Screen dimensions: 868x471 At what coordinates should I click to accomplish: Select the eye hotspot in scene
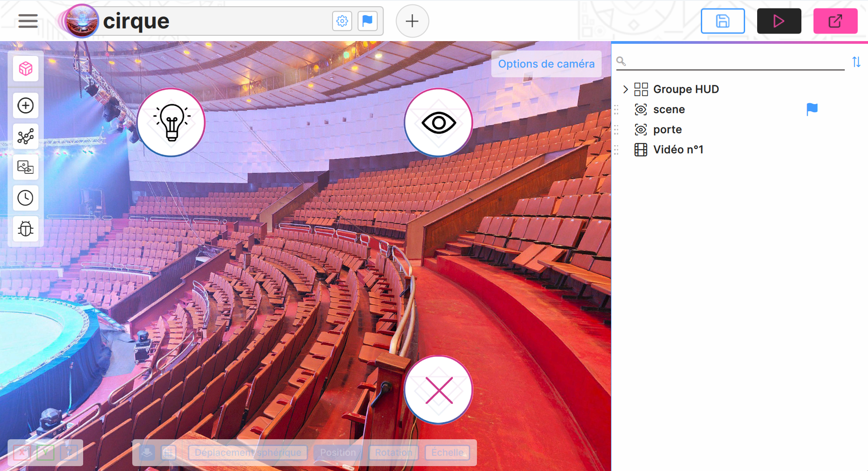438,122
